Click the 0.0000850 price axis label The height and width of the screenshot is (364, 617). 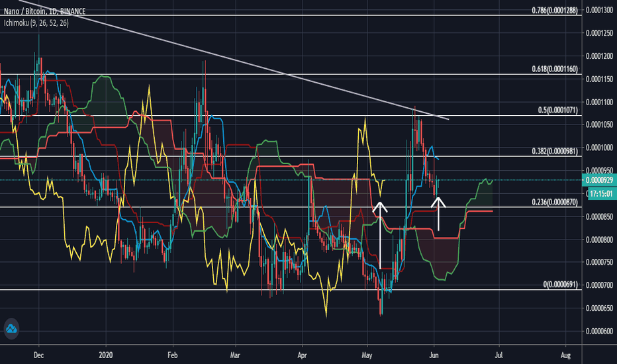click(599, 216)
